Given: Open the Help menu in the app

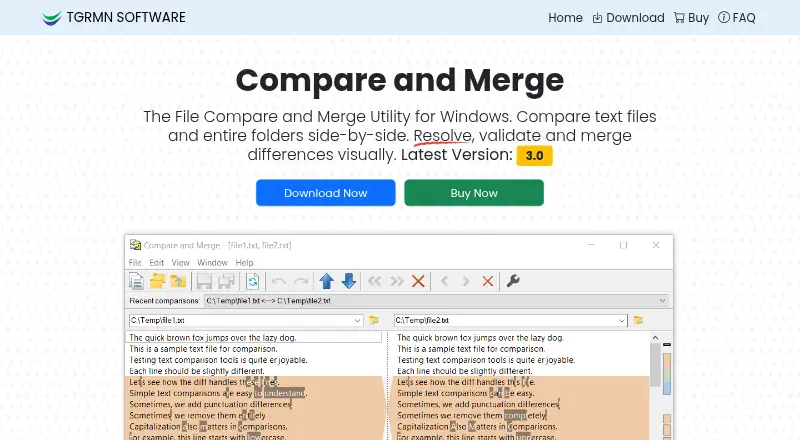Looking at the screenshot, I should pyautogui.click(x=244, y=262).
